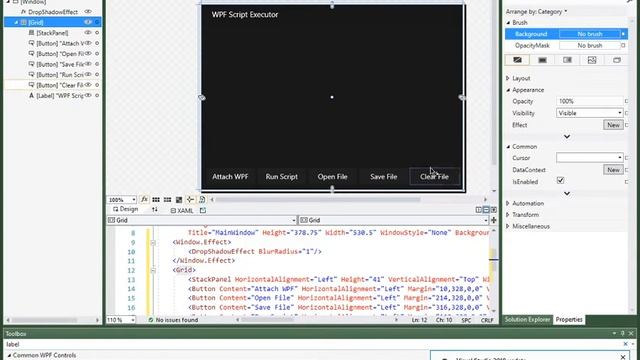Screen dimensions: 640x360
Task: Click the Opacity 100% value field
Action: coord(589,101)
